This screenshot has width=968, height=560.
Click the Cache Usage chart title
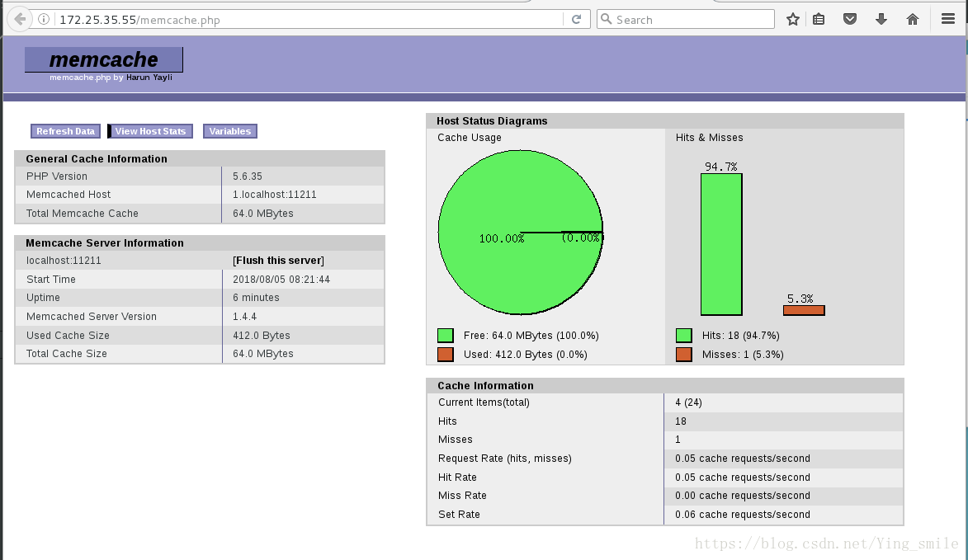point(470,138)
